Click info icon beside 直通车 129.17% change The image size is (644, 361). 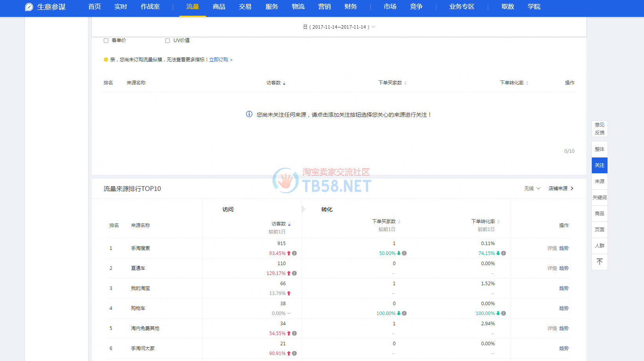294,273
